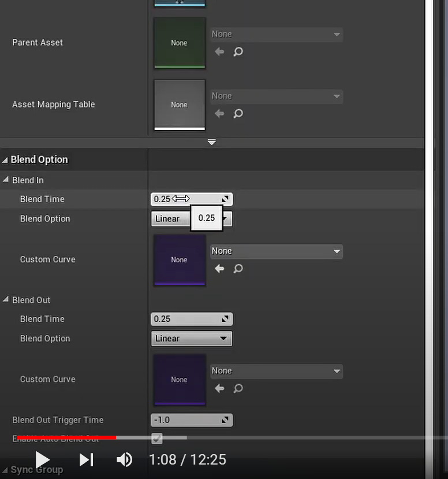This screenshot has height=479, width=448.
Task: Use selected asset arrow for Asset Mapping Table
Action: [x=219, y=114]
